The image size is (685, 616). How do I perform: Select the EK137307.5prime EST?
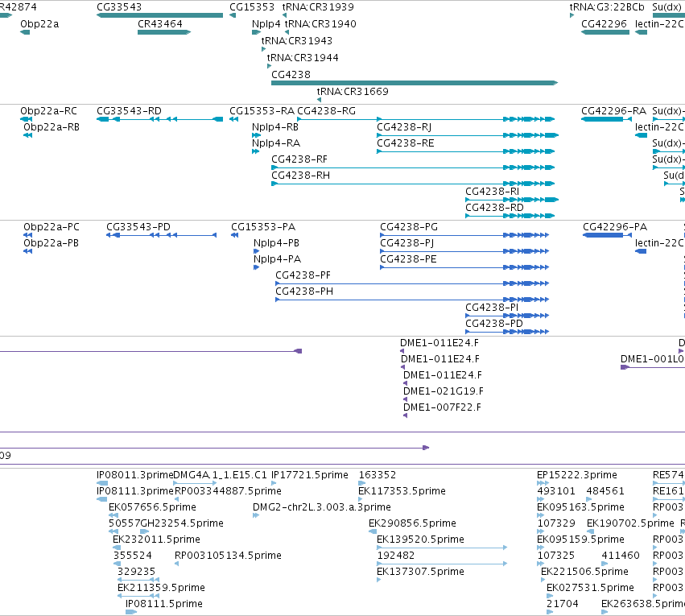[x=379, y=580]
